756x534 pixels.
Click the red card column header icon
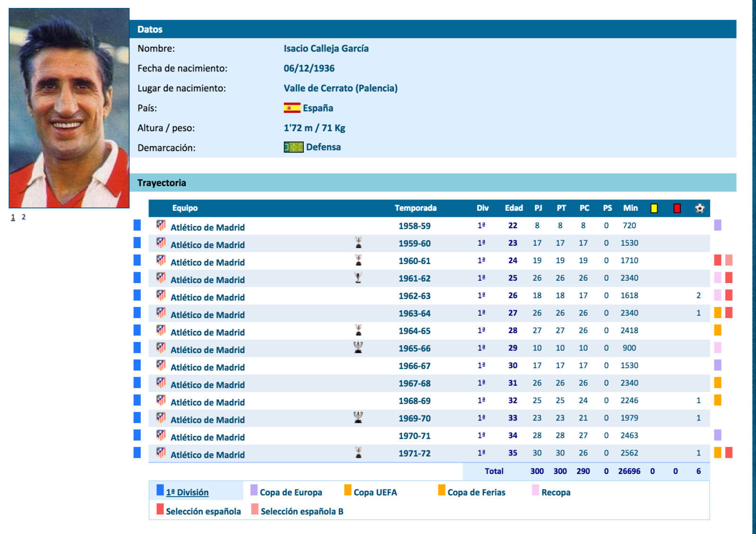point(677,208)
